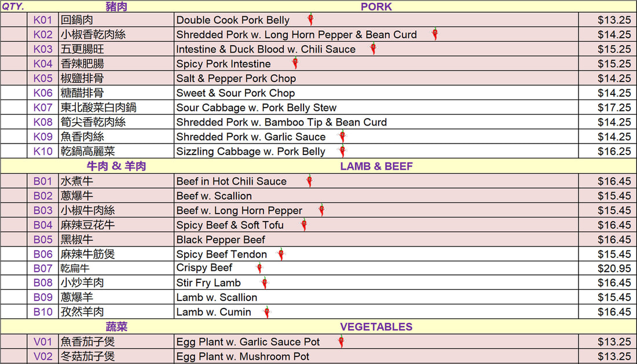Click the chili pepper beside Shredded Pork w. Garlic Sauce

coord(342,137)
